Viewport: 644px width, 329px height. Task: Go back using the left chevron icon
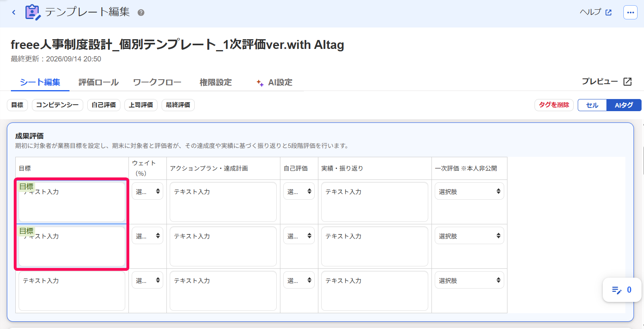(x=14, y=12)
